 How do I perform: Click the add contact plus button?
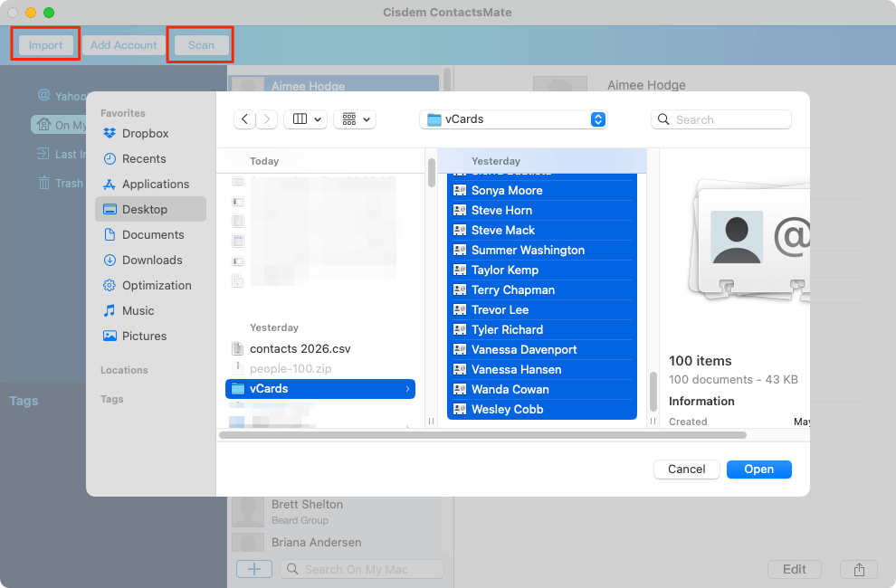point(254,569)
